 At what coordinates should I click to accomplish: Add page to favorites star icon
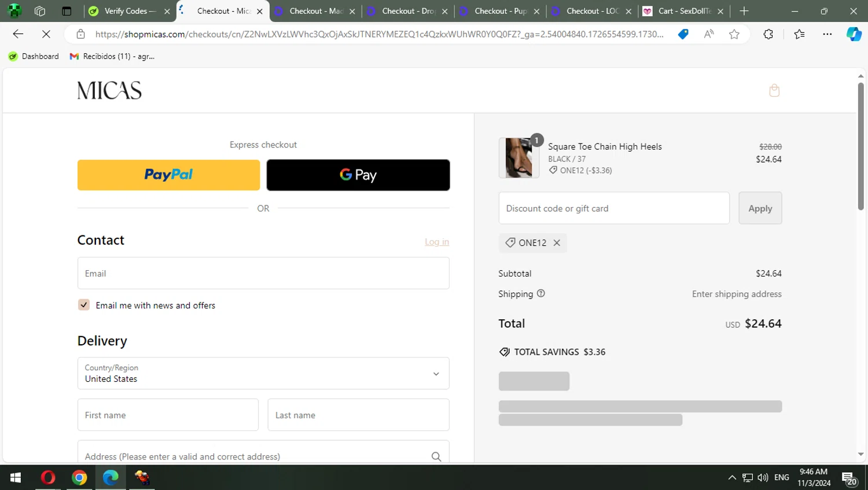click(734, 34)
